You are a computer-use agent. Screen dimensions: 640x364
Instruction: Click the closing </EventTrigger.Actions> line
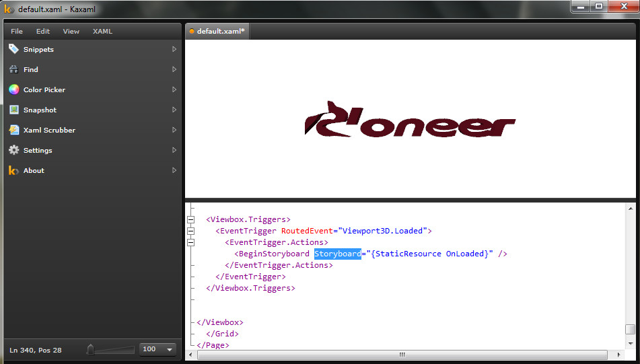[x=279, y=265]
